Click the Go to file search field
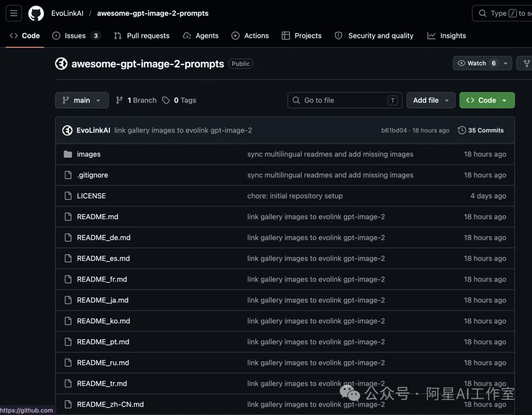The image size is (532, 415). (x=345, y=100)
